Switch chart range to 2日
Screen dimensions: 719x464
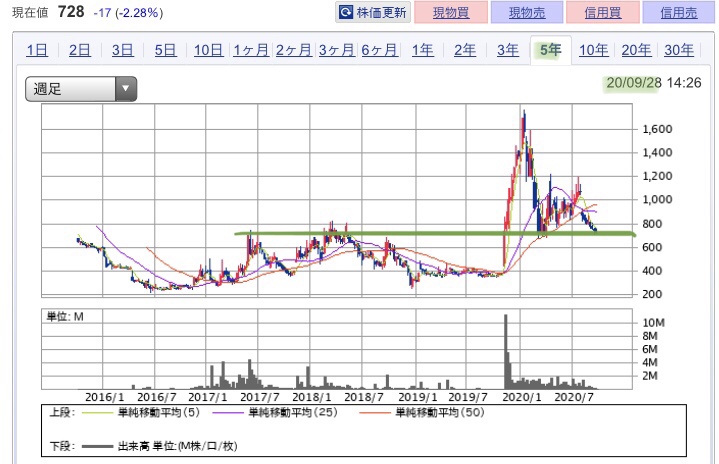[80, 50]
